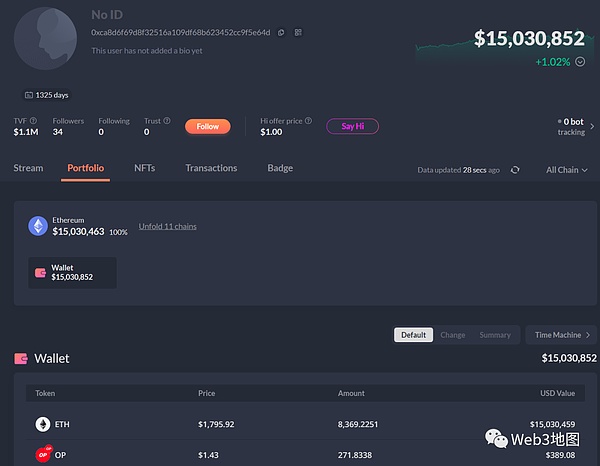Click the profile avatar picture
The width and height of the screenshot is (600, 466).
point(47,38)
